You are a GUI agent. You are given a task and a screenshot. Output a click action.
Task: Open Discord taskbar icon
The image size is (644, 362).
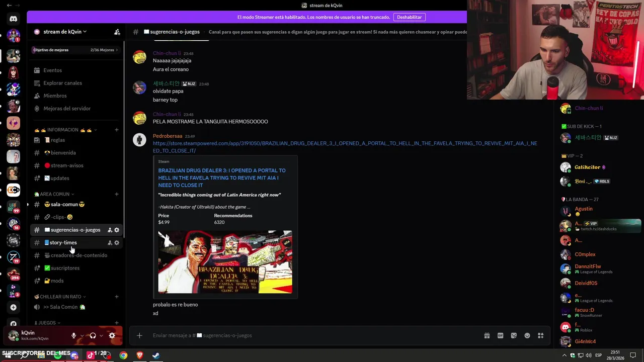point(74,355)
